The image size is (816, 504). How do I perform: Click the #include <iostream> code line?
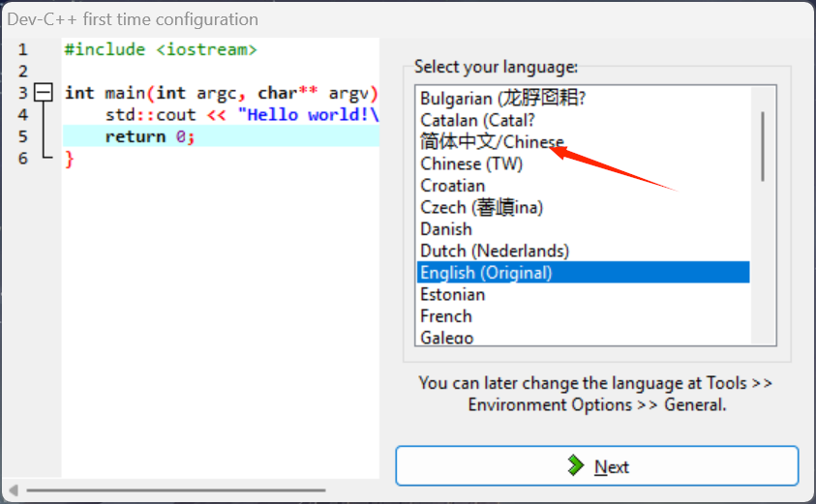161,49
